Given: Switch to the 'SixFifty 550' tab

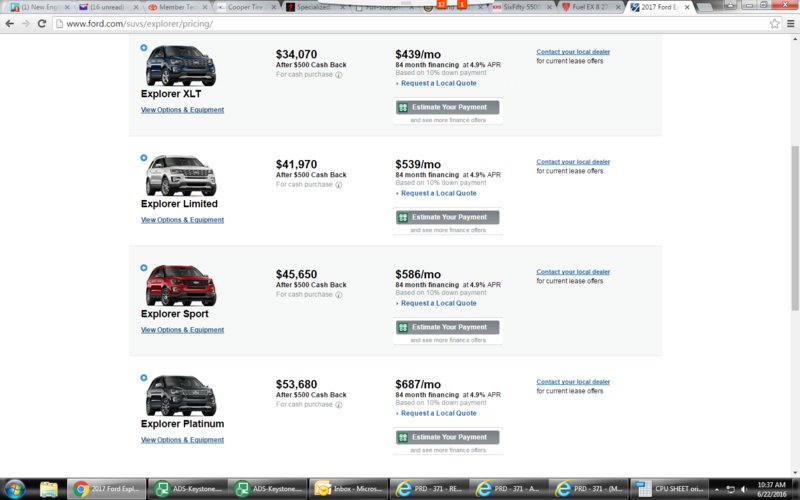Looking at the screenshot, I should (523, 7).
